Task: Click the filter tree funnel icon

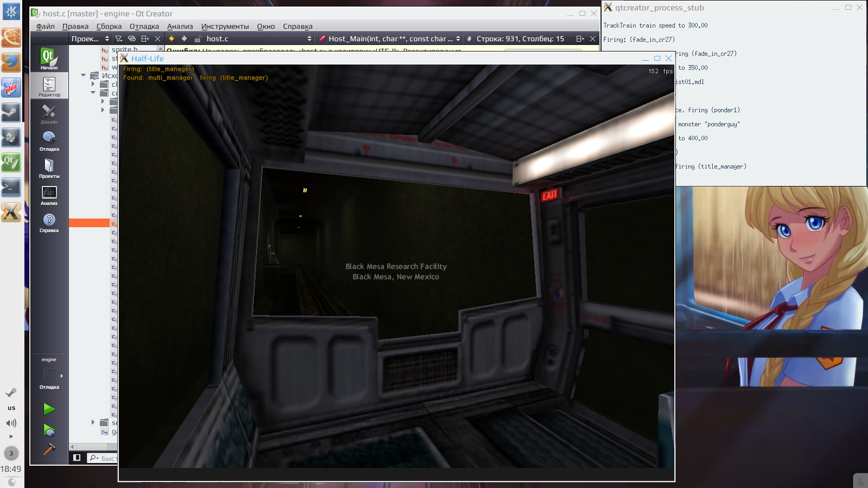Action: 119,38
